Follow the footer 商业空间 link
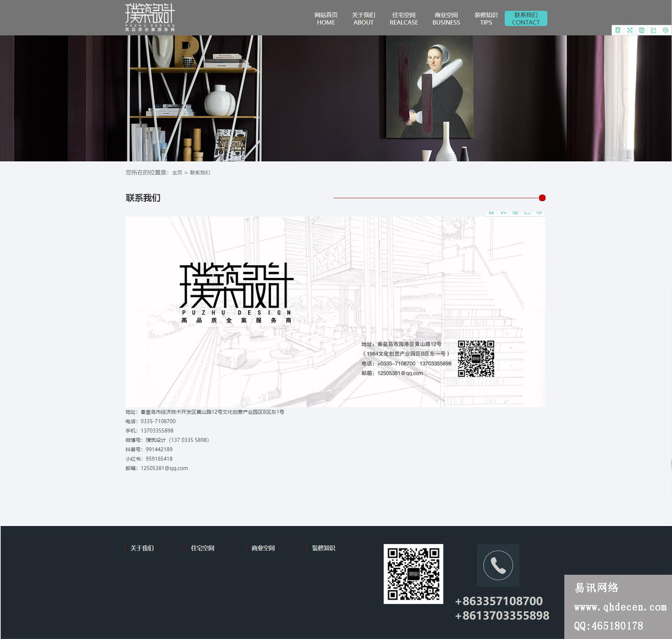This screenshot has height=639, width=672. pyautogui.click(x=263, y=548)
